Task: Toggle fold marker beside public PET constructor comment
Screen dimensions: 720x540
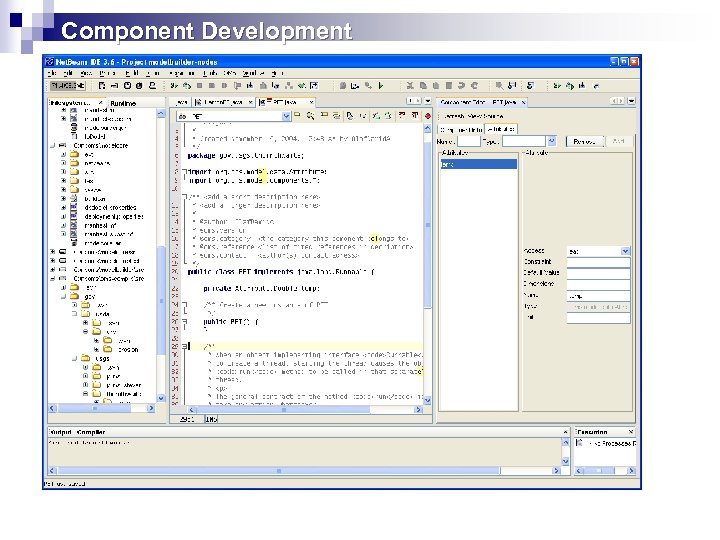Action: click(x=185, y=304)
